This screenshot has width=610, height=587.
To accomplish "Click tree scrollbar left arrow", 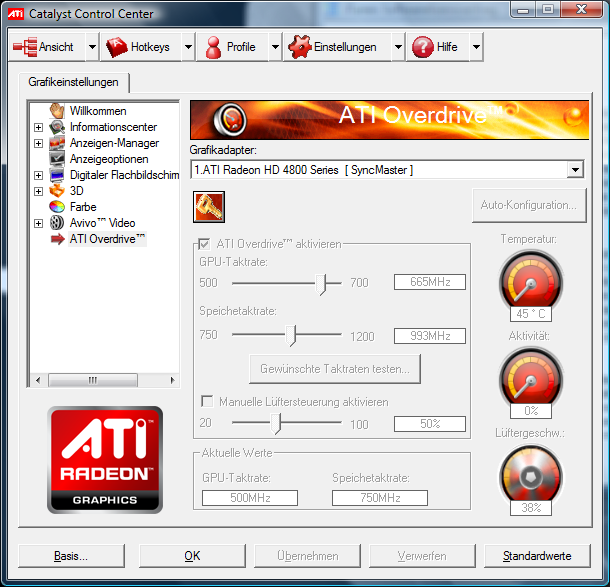I will [38, 380].
